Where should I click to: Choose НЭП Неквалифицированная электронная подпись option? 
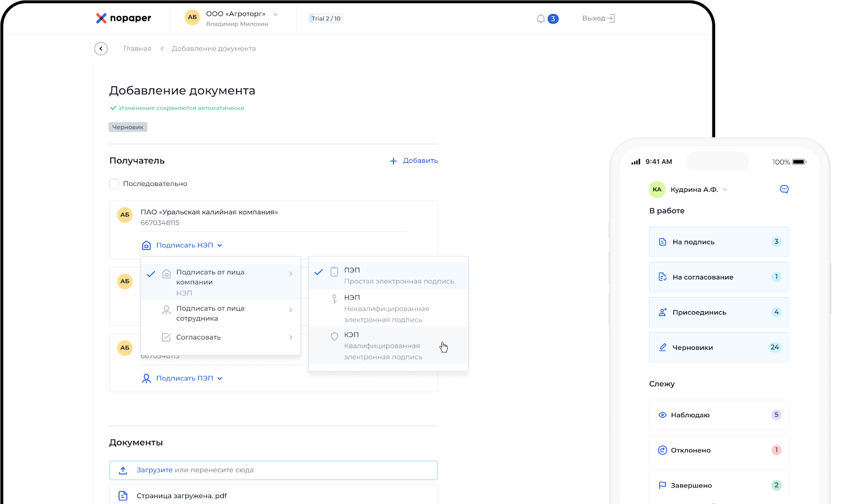[389, 309]
